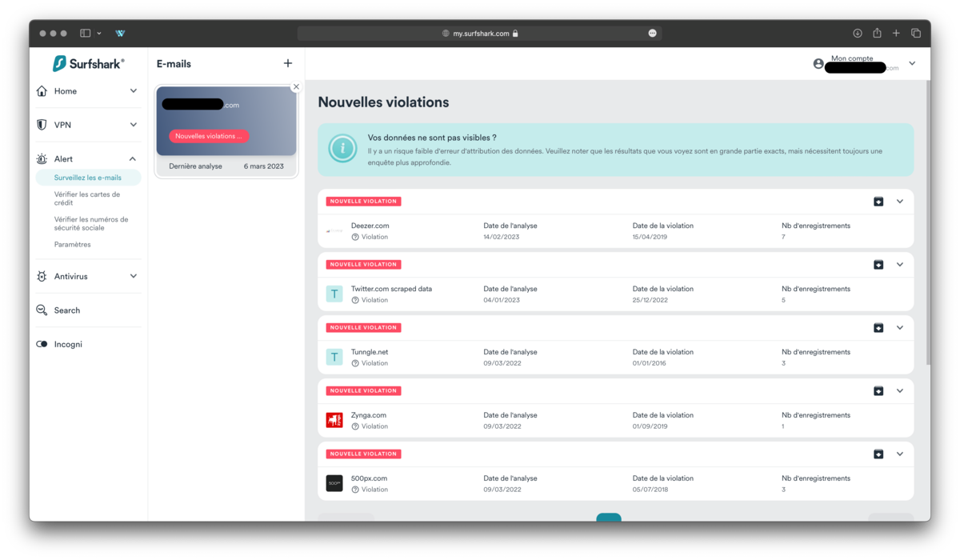Select Surveillez les e-mails
The image size is (960, 560).
88,178
